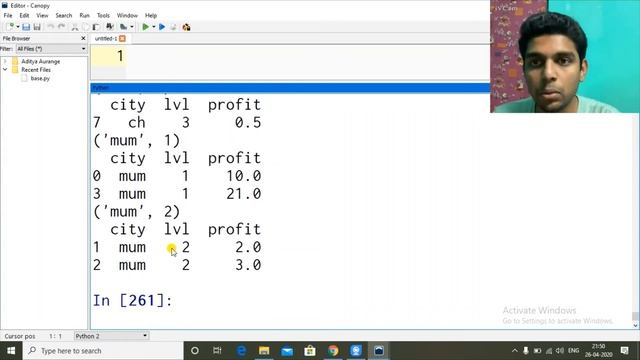640x360 pixels.
Task: Open the Windows Start menu
Action: (x=11, y=351)
